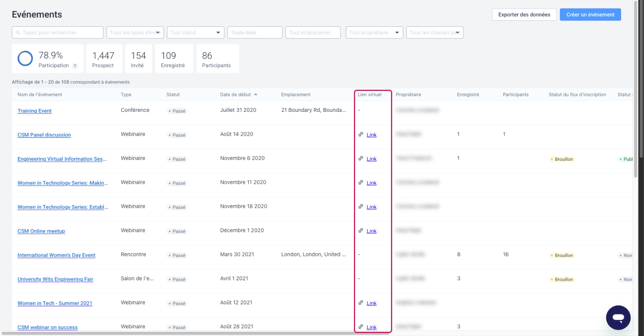Image resolution: width=644 pixels, height=336 pixels.
Task: Click the 78.9% participation ring chart
Action: [25, 59]
